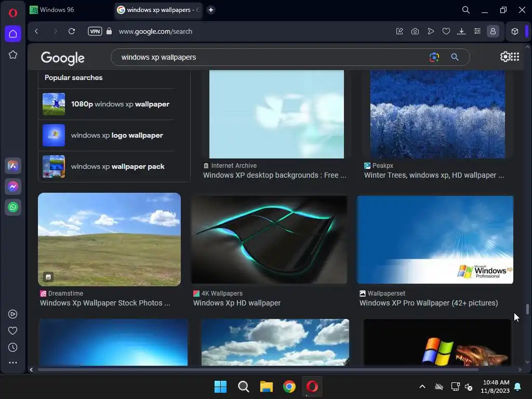The width and height of the screenshot is (532, 399).
Task: Open sidebar setup three dots
Action: (13, 363)
